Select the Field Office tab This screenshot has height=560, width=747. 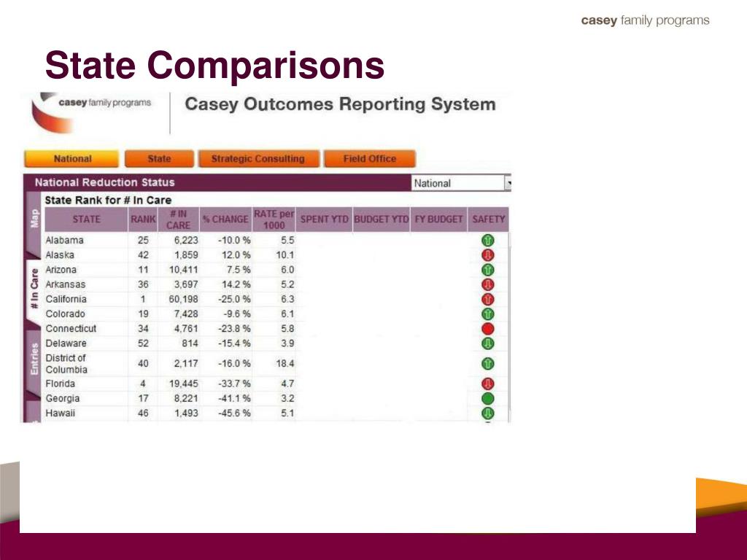pos(370,158)
